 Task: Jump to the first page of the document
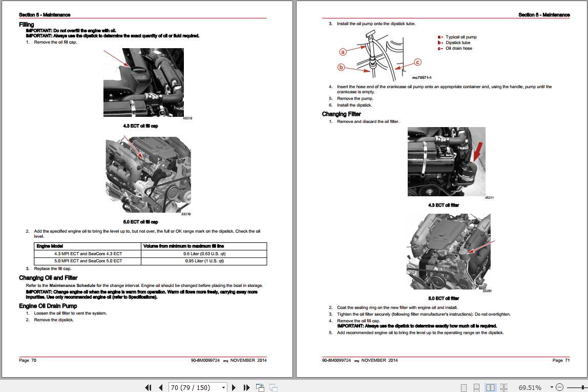[149, 387]
